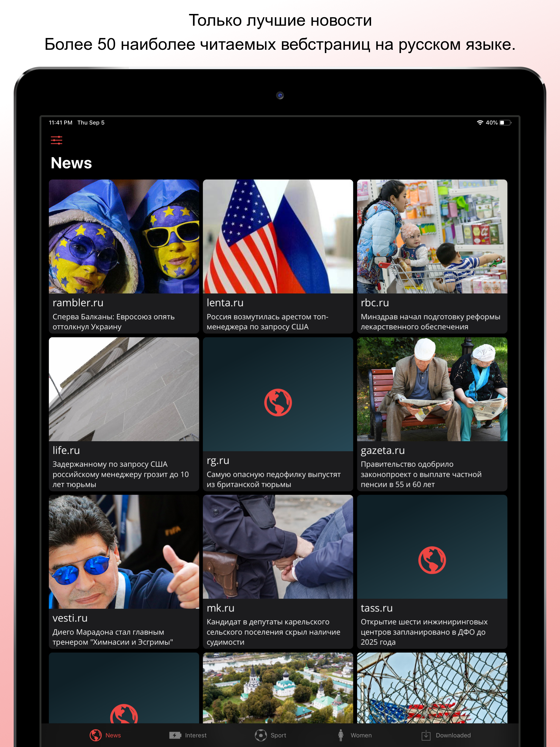Open the lenta.ru US and Russia flags photo
Screen dimensions: 560x747
278,237
